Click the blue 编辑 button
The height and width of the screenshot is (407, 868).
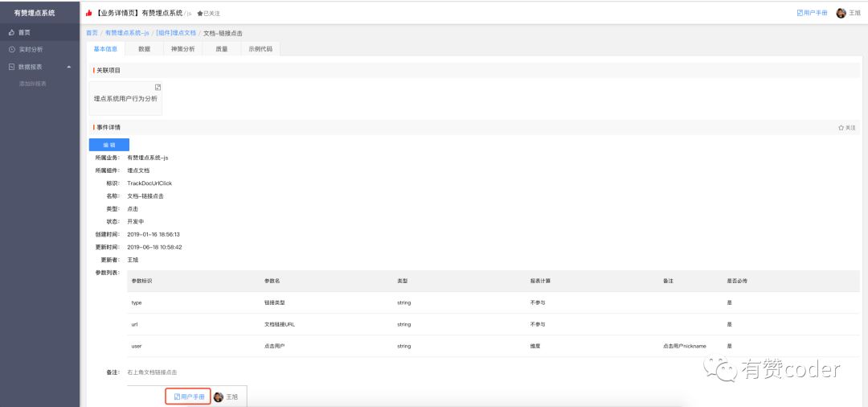click(x=109, y=145)
